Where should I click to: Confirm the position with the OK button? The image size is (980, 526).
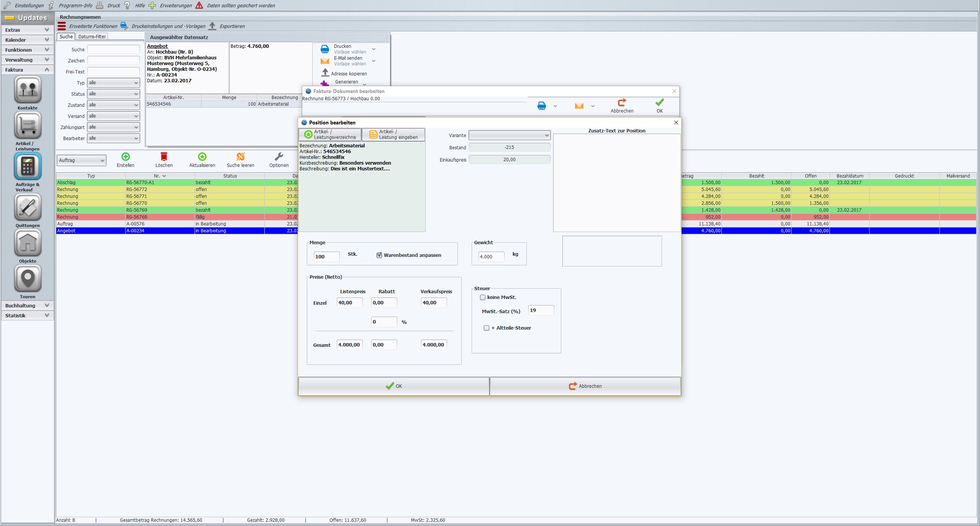tap(393, 386)
